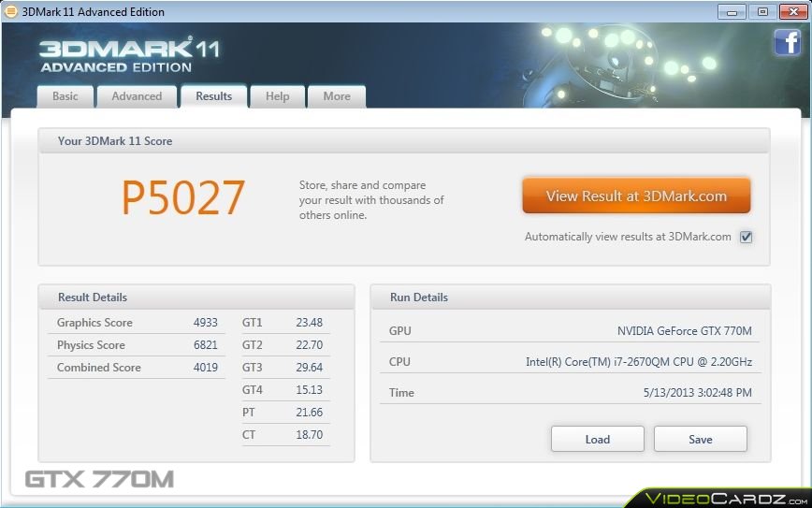Click the PT value 21.66
812x508 pixels.
(309, 413)
